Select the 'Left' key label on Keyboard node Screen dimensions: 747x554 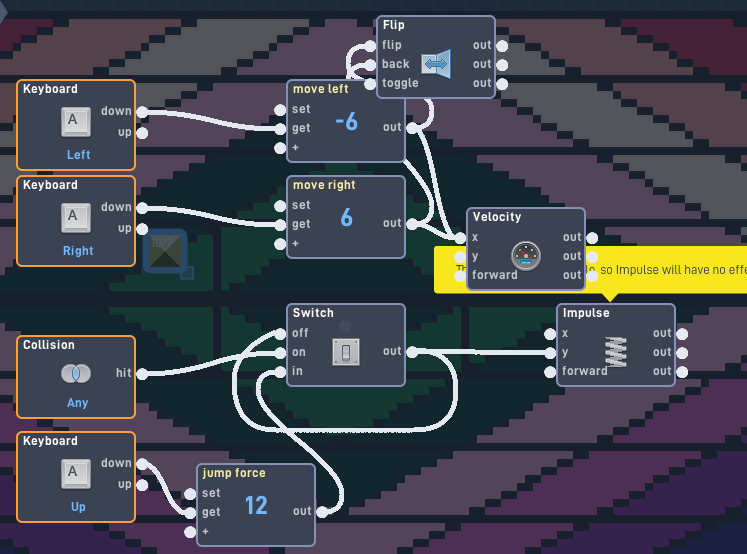pos(79,155)
